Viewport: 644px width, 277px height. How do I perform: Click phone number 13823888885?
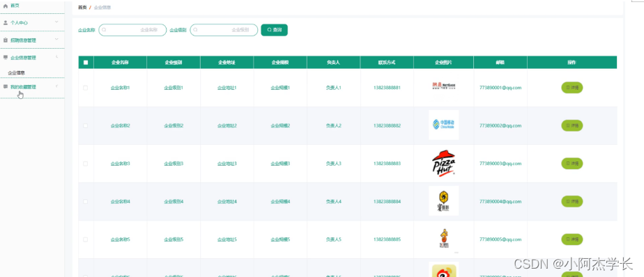click(387, 239)
